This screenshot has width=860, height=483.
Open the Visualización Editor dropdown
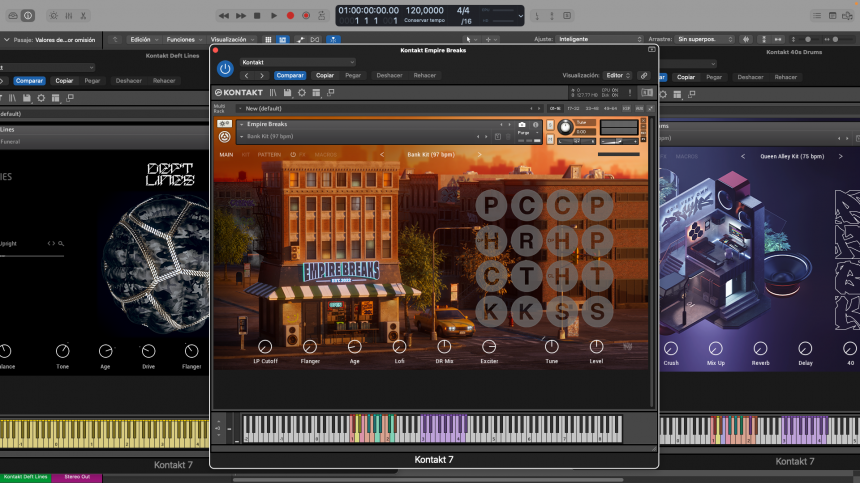pos(617,76)
